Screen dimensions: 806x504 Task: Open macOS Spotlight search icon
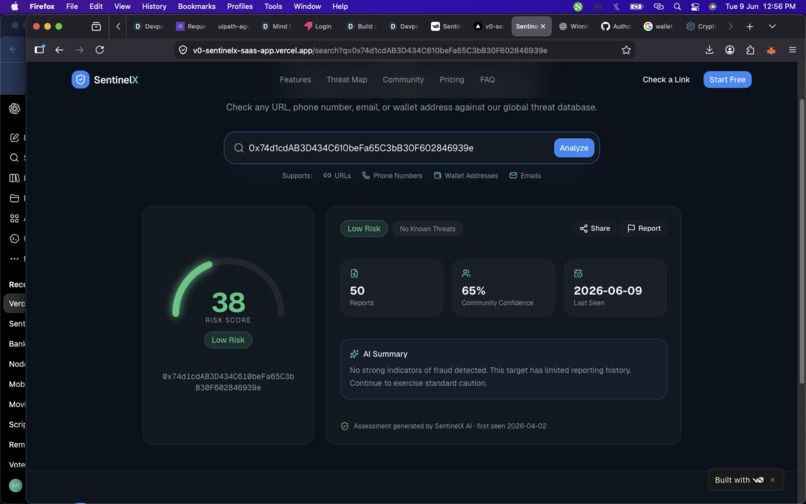pos(677,6)
